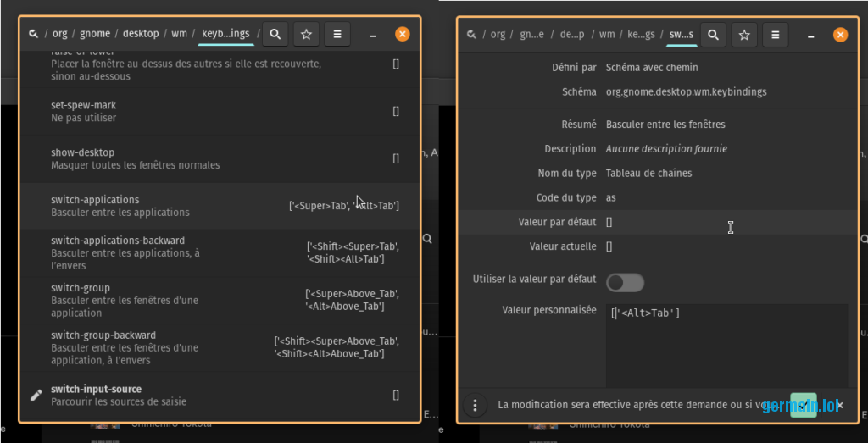Minimize the right dconf window
Viewport: 868px width, 443px height.
[x=811, y=35]
